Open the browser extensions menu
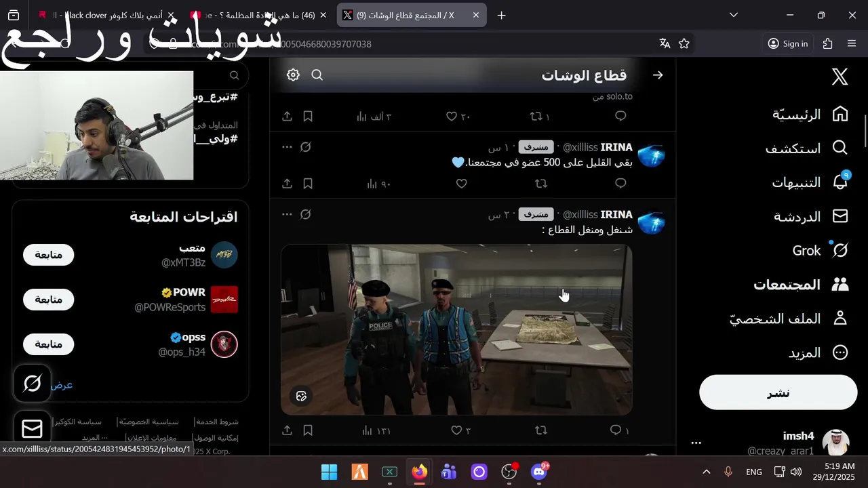Viewport: 868px width, 488px height. pyautogui.click(x=827, y=43)
